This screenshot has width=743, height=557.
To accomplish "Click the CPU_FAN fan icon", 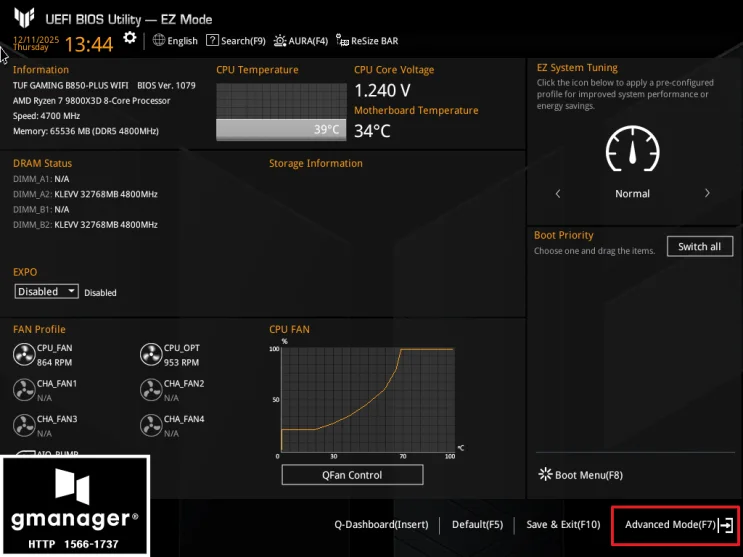I will 24,355.
